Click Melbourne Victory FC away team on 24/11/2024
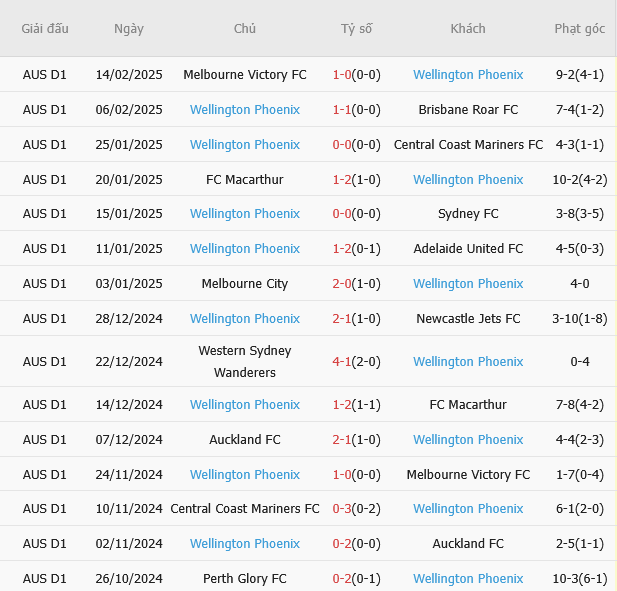This screenshot has width=617, height=591. (x=468, y=475)
